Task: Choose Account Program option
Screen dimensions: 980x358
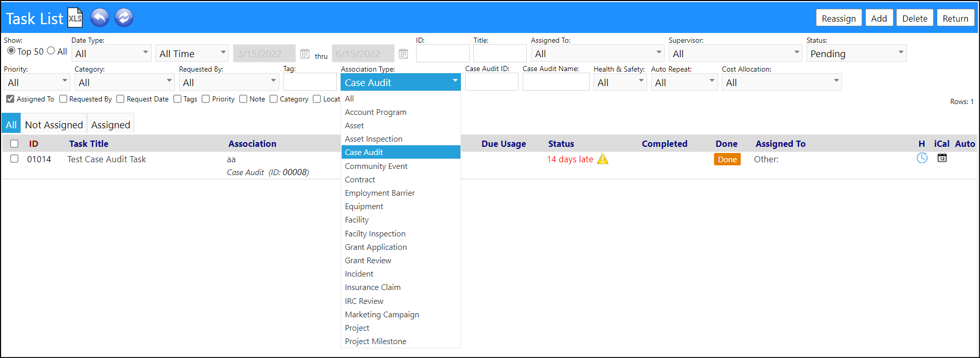Action: click(401, 112)
